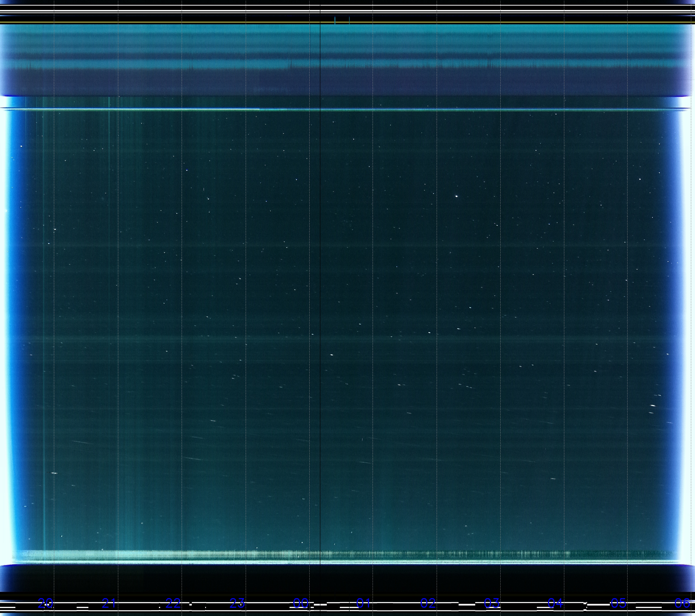Click the brightest star near the 02 gridline
This screenshot has width=695, height=616.
(456, 196)
